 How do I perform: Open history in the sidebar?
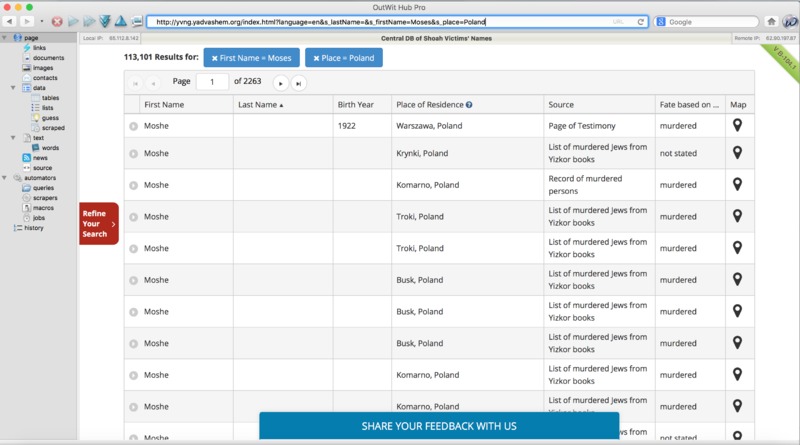pos(34,228)
